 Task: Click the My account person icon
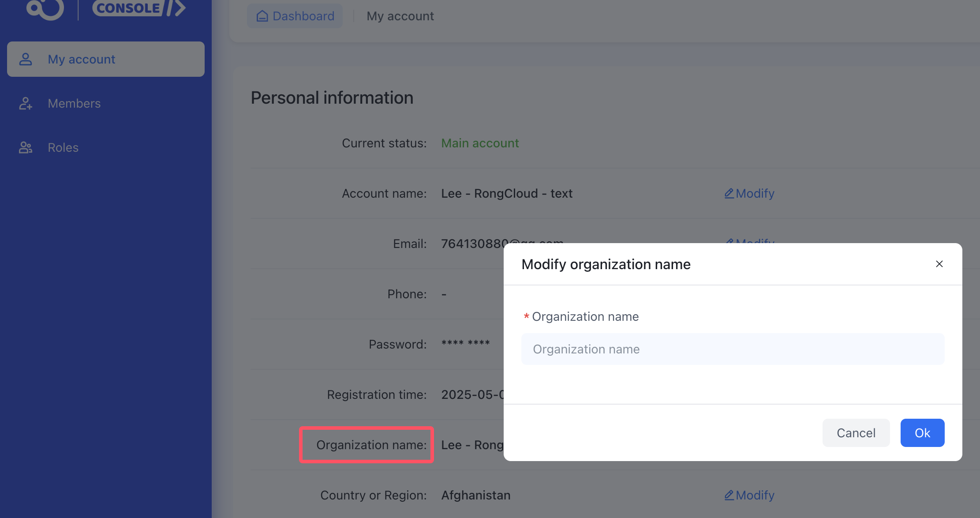coord(26,59)
